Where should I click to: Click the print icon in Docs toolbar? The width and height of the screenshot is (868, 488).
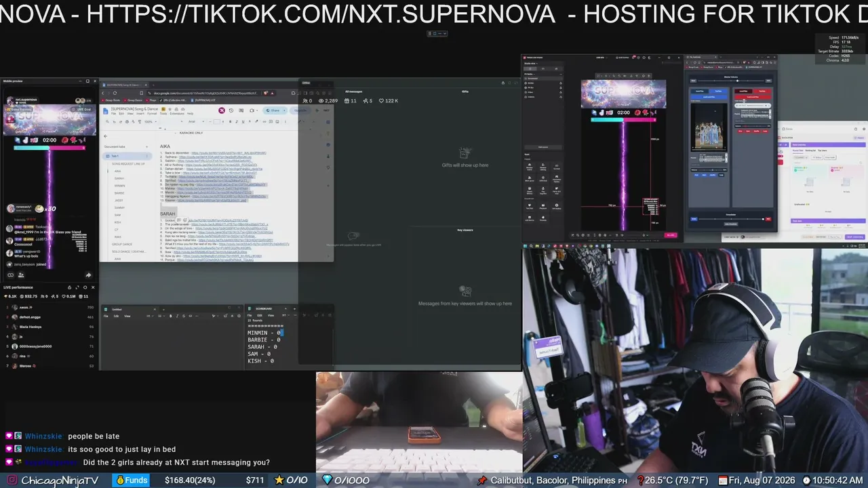point(126,122)
